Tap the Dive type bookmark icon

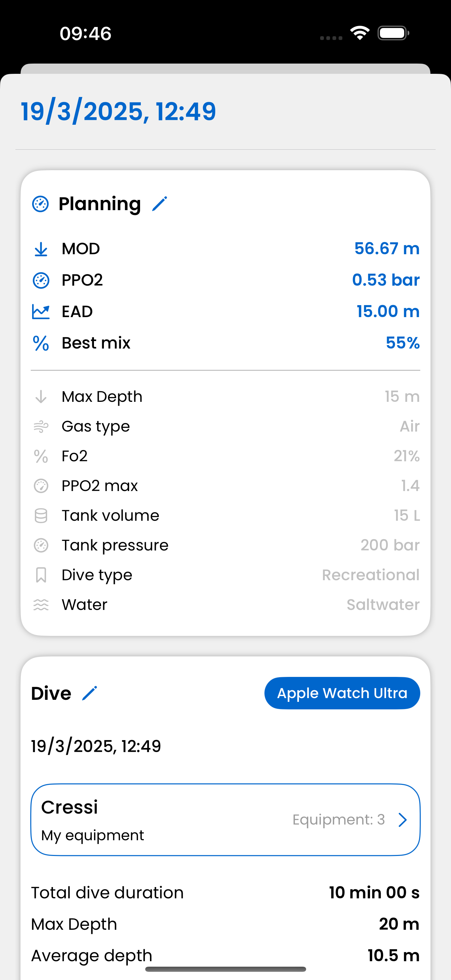click(x=41, y=575)
